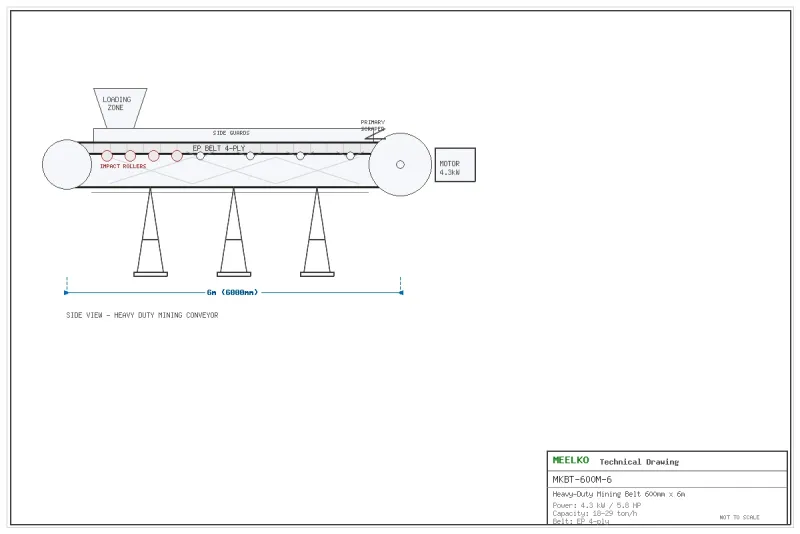
Task: Click the zigzag primary scraper symbol
Action: tap(376, 134)
